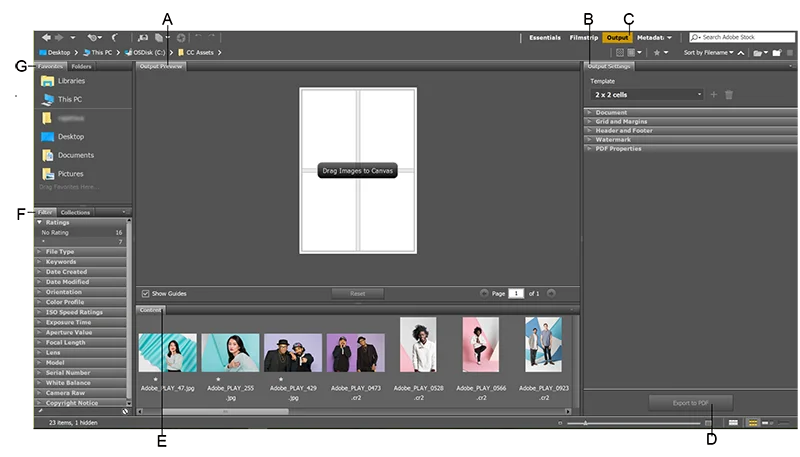Expand the Keywords filter
800x457 pixels.
click(x=81, y=262)
